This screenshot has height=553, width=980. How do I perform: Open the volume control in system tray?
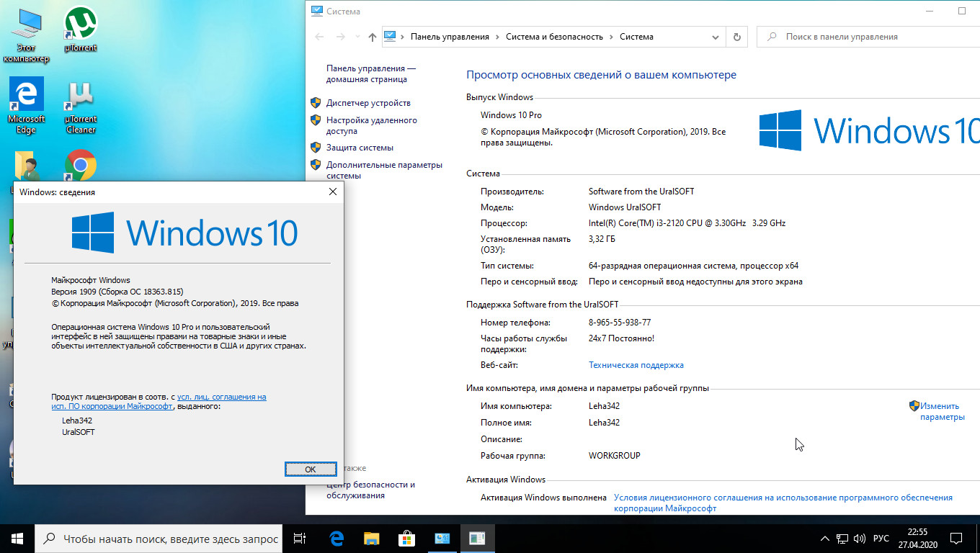(x=859, y=539)
